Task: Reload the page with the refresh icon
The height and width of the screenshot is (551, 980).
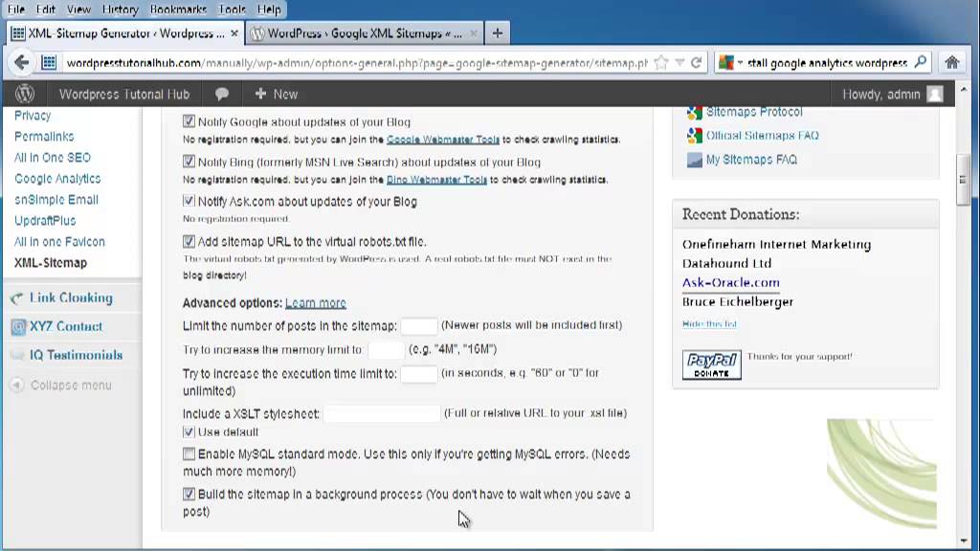Action: point(697,62)
